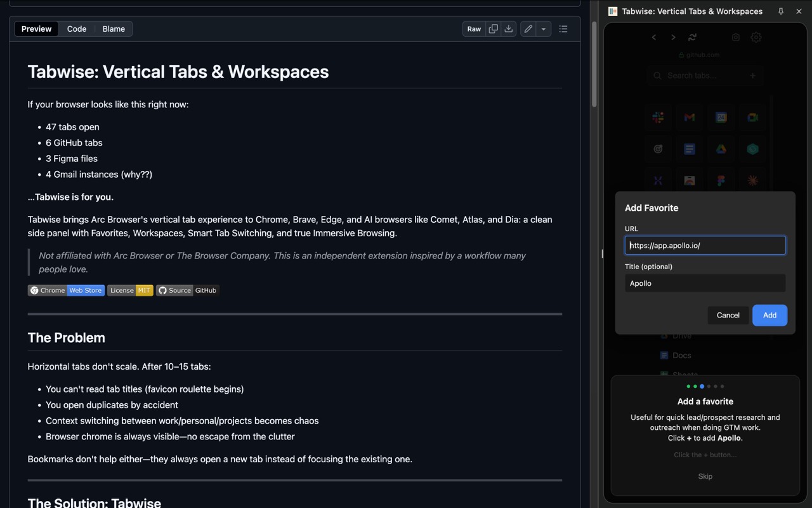The image size is (812, 508).
Task: Expand the edit options dropdown arrow
Action: pyautogui.click(x=544, y=29)
